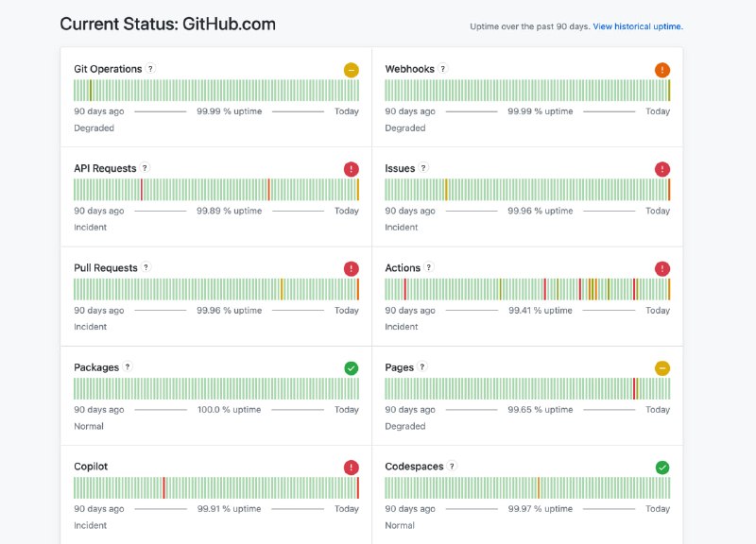Click the help icon next to Git Operations
The height and width of the screenshot is (544, 756).
[150, 68]
